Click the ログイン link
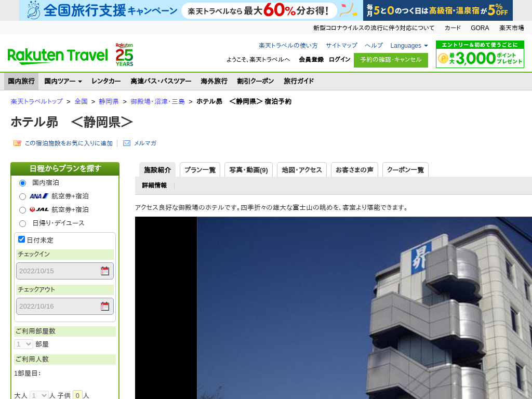 (340, 59)
